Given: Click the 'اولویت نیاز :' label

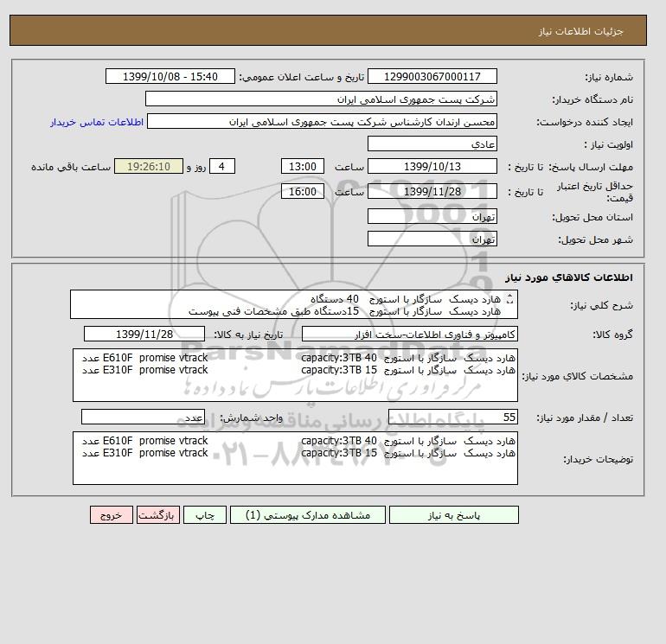Looking at the screenshot, I should click(609, 144).
